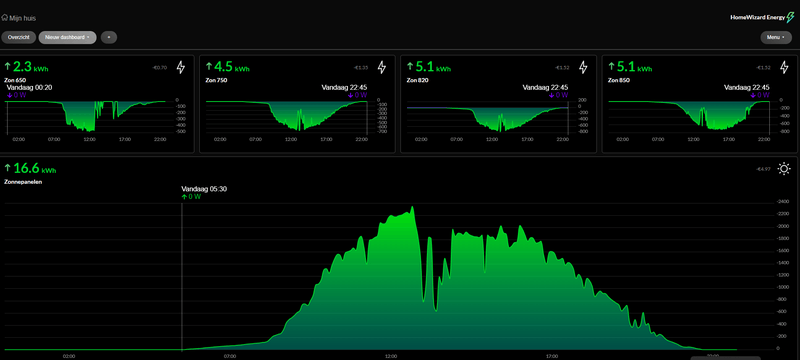Select the 5.1 kWh value on Zon 820

coord(433,67)
